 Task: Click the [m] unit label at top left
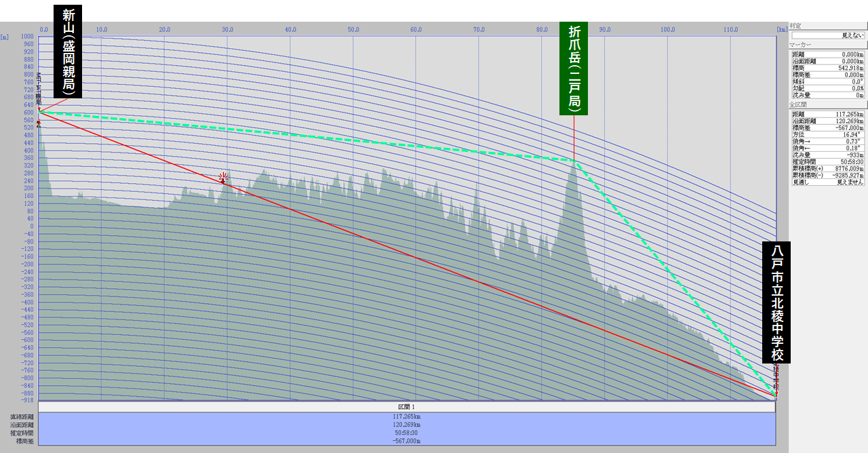tap(4, 37)
